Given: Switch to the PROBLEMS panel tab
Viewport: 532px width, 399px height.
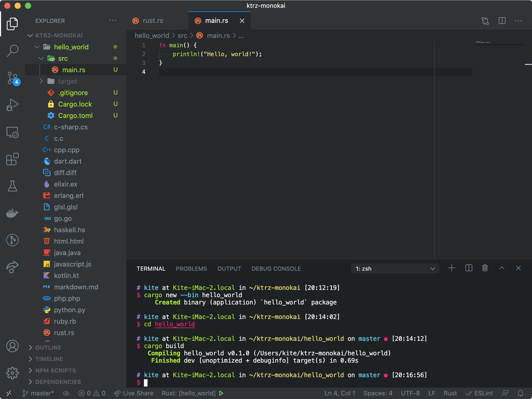Looking at the screenshot, I should pos(191,269).
